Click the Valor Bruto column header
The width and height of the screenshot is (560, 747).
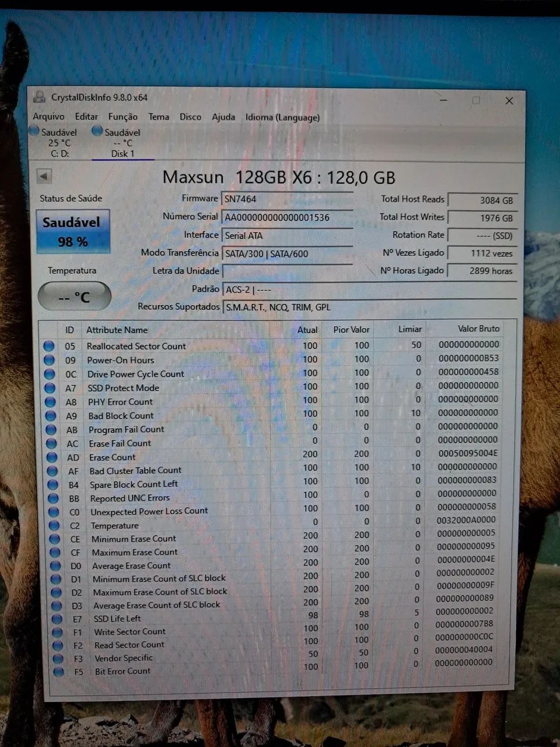coord(478,329)
